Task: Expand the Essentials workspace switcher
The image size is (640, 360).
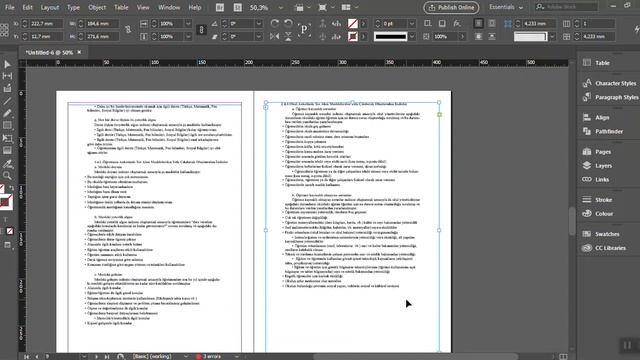Action: coord(506,7)
